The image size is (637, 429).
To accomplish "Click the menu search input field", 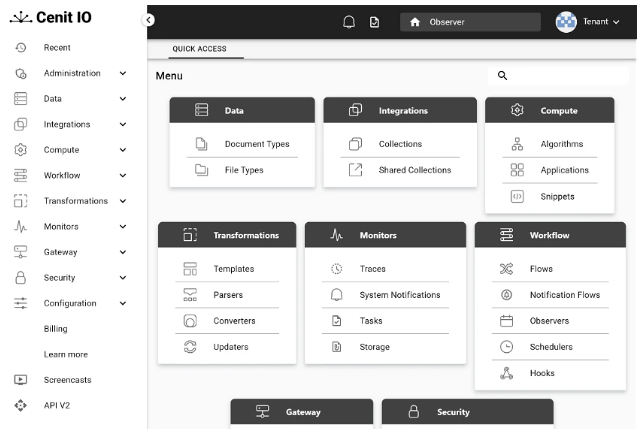I will click(x=565, y=76).
